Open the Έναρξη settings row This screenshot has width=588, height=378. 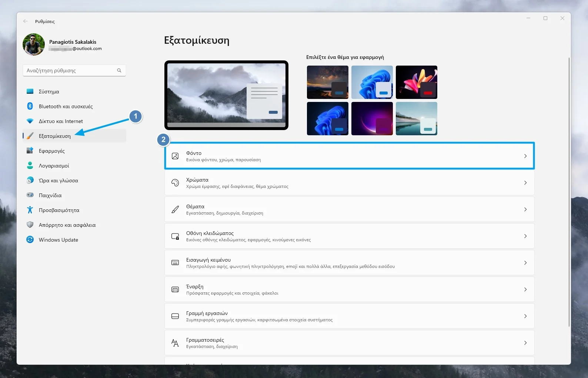pos(349,289)
